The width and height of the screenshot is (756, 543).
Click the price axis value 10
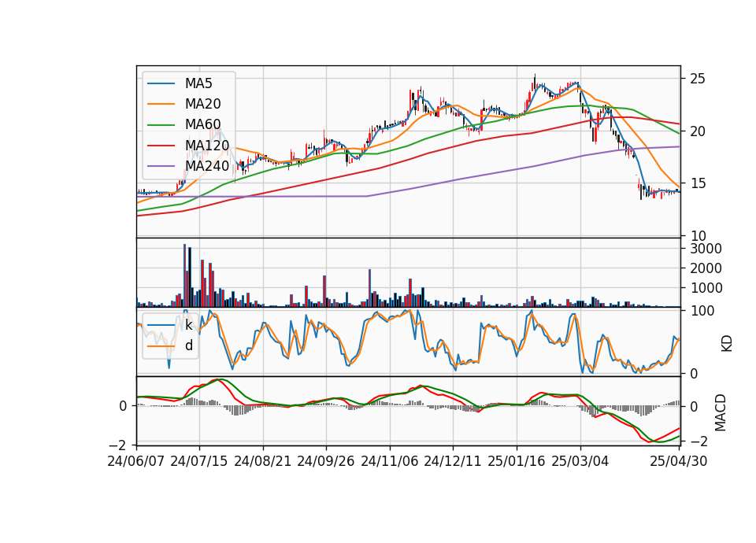[698, 236]
